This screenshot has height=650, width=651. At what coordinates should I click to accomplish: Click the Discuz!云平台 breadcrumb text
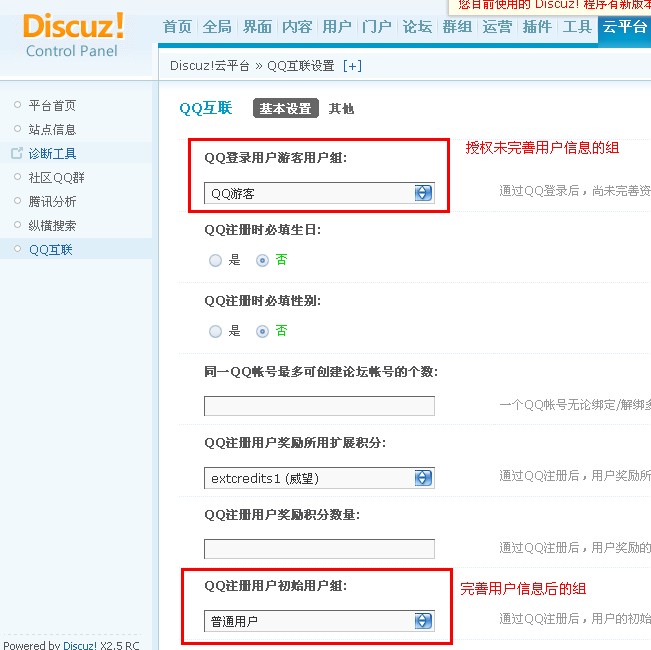(x=210, y=66)
